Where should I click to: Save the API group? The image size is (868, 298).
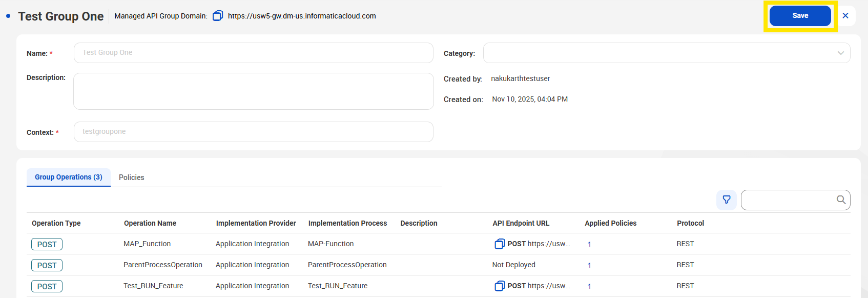(x=800, y=16)
